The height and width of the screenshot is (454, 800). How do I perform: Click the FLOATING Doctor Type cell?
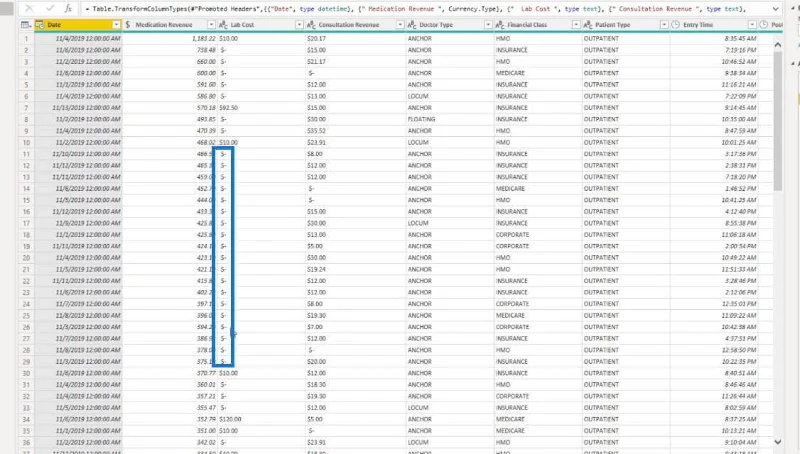pyautogui.click(x=449, y=119)
